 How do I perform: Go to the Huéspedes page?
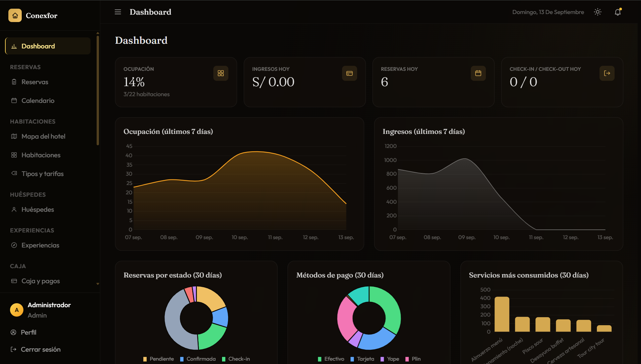pos(48,209)
